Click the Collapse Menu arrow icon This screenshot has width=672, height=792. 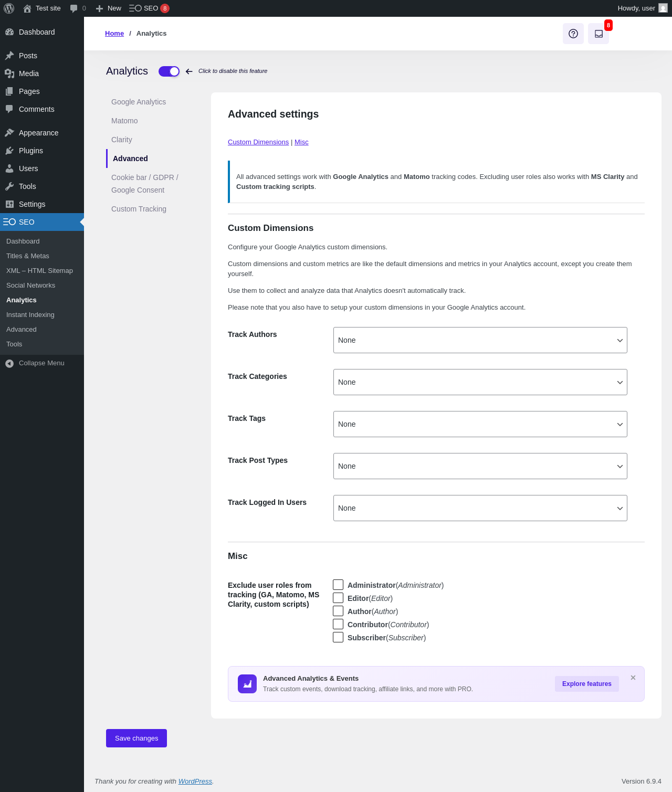coord(9,363)
